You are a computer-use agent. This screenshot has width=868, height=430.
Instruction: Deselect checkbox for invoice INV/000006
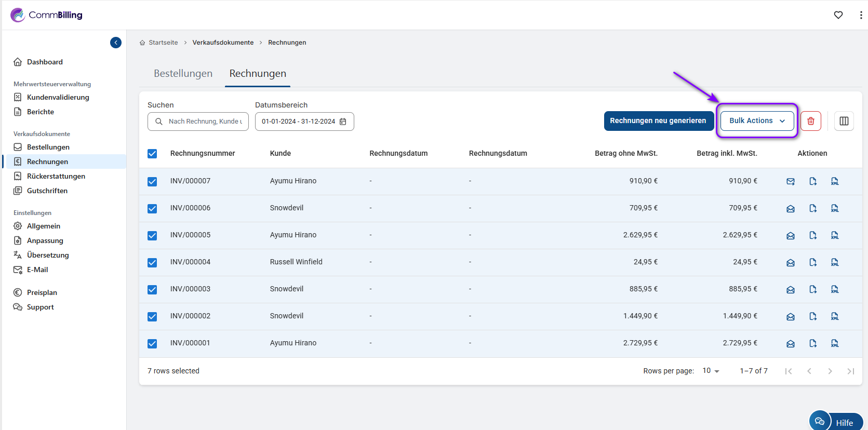pos(152,208)
